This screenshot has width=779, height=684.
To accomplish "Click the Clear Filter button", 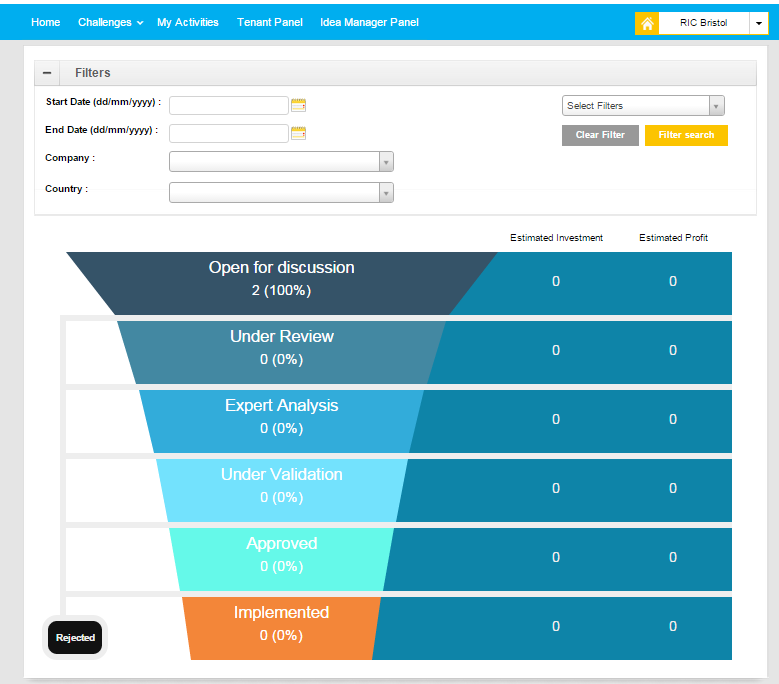I will click(600, 135).
